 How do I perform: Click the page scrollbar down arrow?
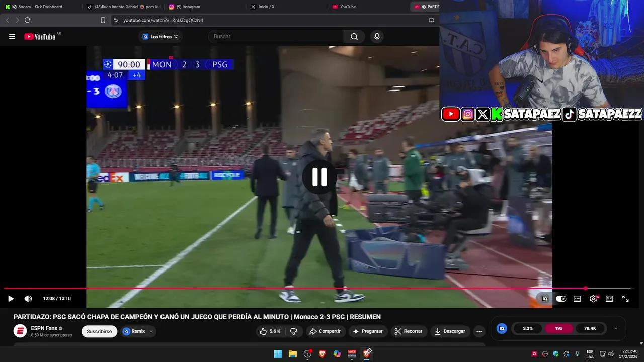pyautogui.click(x=641, y=344)
